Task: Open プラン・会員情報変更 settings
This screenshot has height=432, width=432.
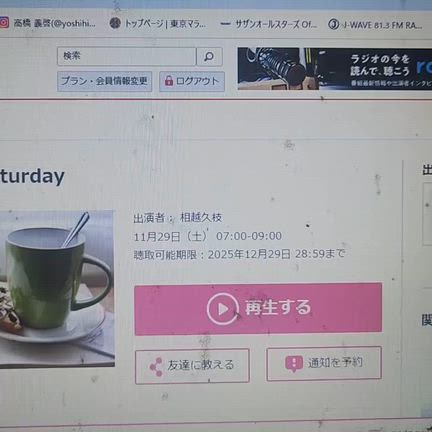Action: pyautogui.click(x=104, y=81)
